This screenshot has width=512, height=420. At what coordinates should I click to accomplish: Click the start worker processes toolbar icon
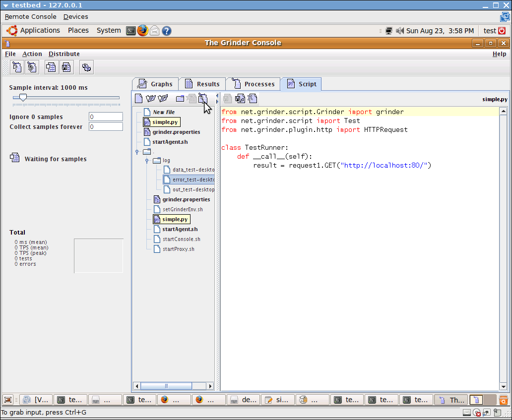click(17, 67)
